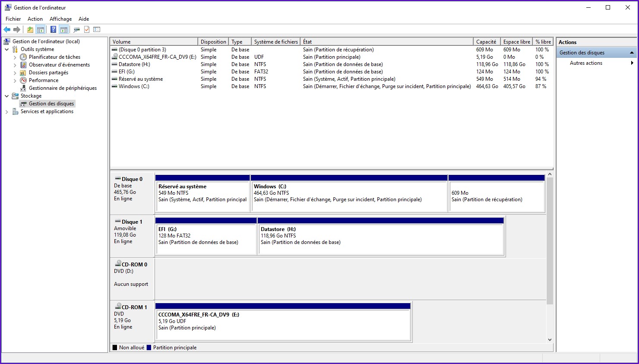Toggle Show/Hide Console Tree toolbar button
The width and height of the screenshot is (639, 364).
tap(41, 29)
